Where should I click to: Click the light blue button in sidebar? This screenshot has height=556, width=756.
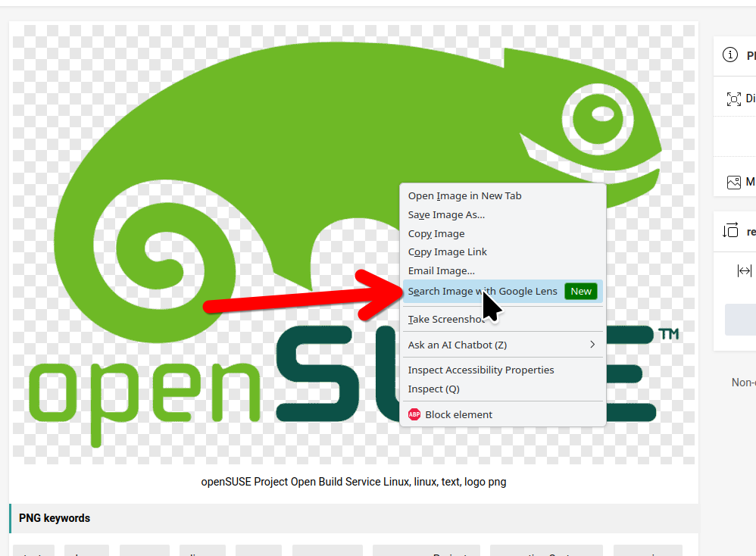[741, 319]
